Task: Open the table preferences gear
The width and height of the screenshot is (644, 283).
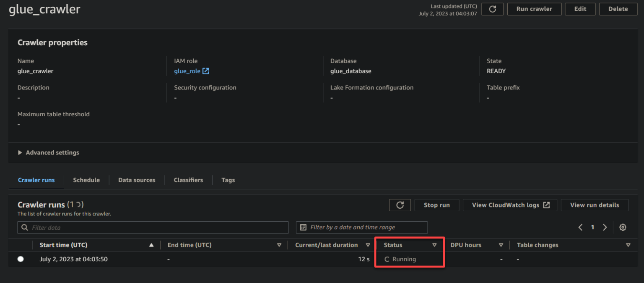Action: tap(623, 227)
